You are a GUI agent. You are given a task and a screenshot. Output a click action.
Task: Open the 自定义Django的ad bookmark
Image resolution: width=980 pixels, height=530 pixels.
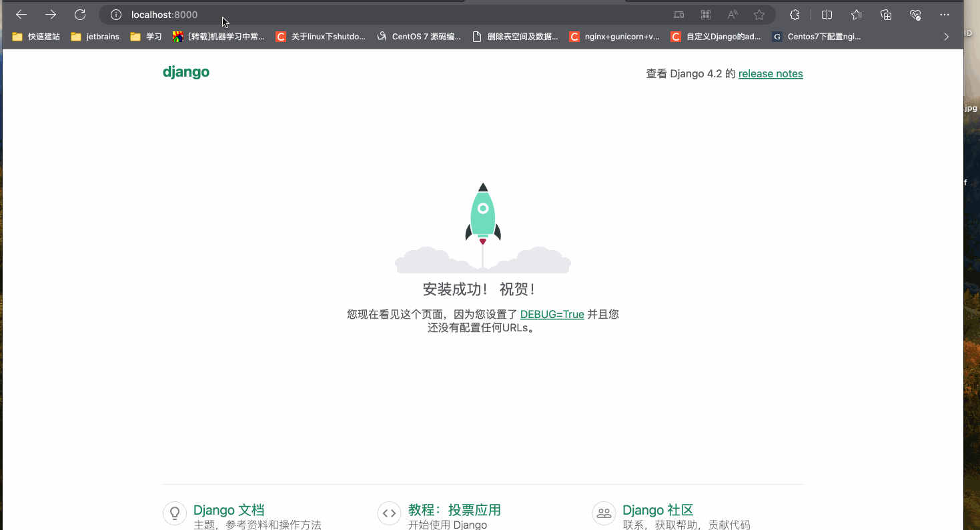click(716, 37)
